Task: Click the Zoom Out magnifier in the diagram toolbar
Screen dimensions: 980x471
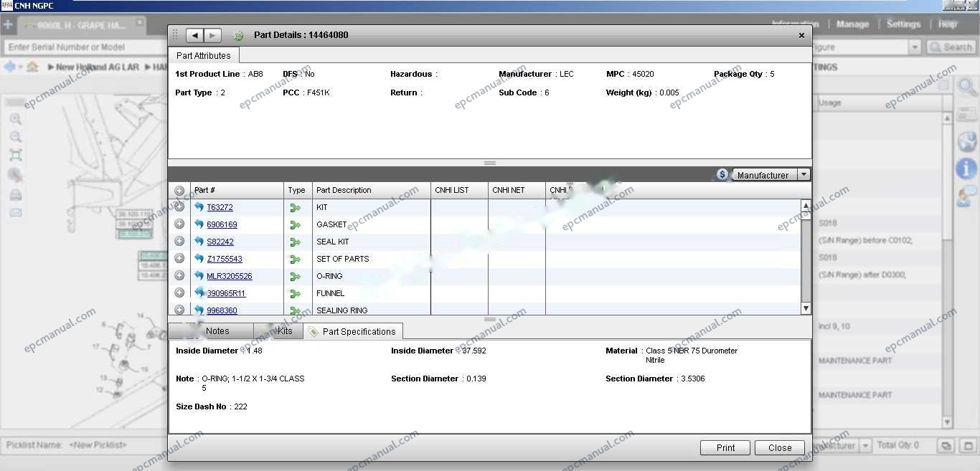Action: click(x=15, y=137)
